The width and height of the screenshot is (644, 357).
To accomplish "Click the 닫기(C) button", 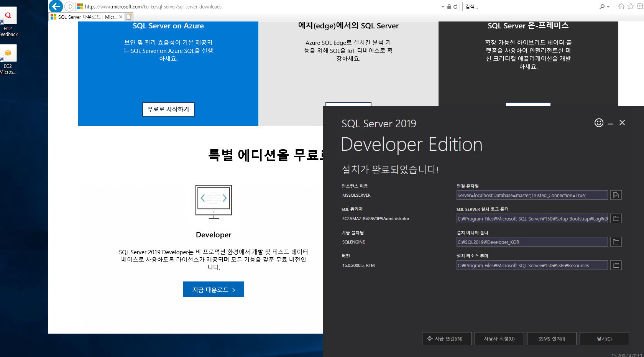I will pyautogui.click(x=604, y=339).
